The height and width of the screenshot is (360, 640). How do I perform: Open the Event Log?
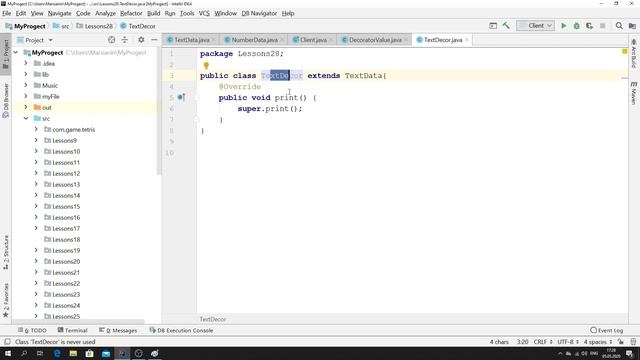(x=607, y=330)
